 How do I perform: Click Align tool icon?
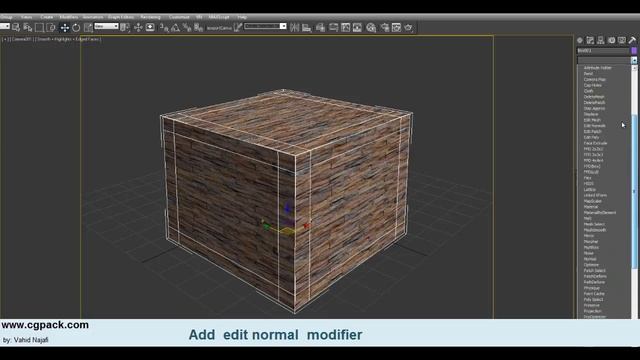coord(306,27)
